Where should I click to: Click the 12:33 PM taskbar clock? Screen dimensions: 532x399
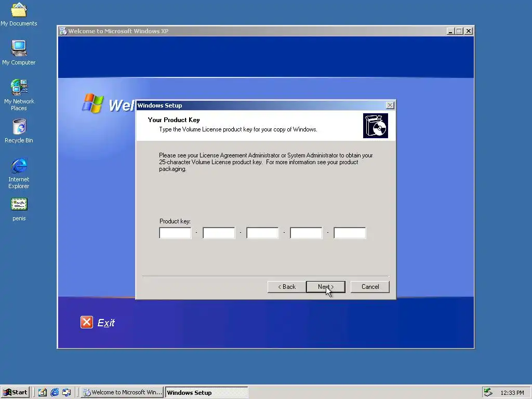coord(512,393)
